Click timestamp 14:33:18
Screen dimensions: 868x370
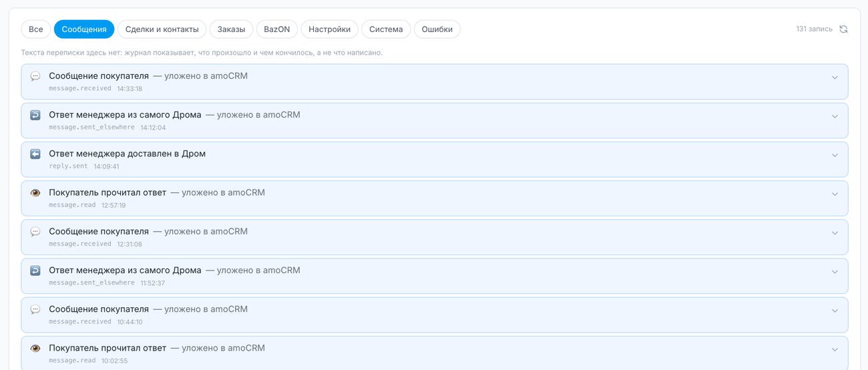(x=130, y=89)
